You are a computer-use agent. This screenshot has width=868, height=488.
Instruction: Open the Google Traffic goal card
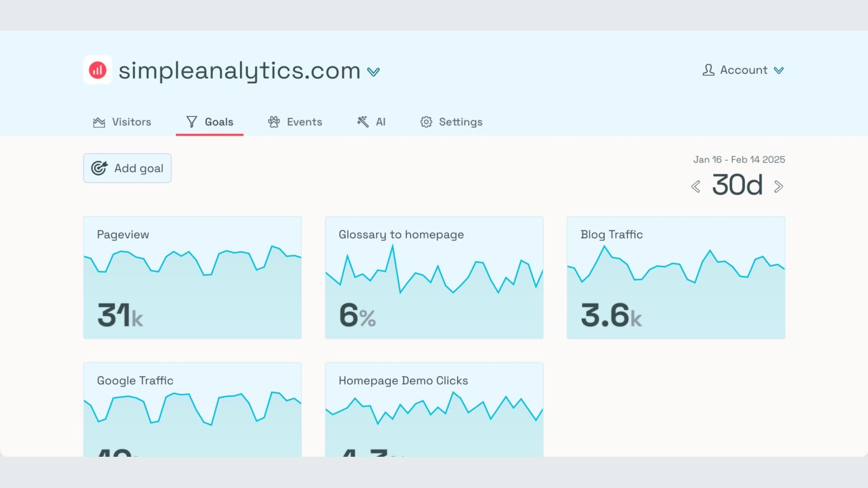coord(192,410)
